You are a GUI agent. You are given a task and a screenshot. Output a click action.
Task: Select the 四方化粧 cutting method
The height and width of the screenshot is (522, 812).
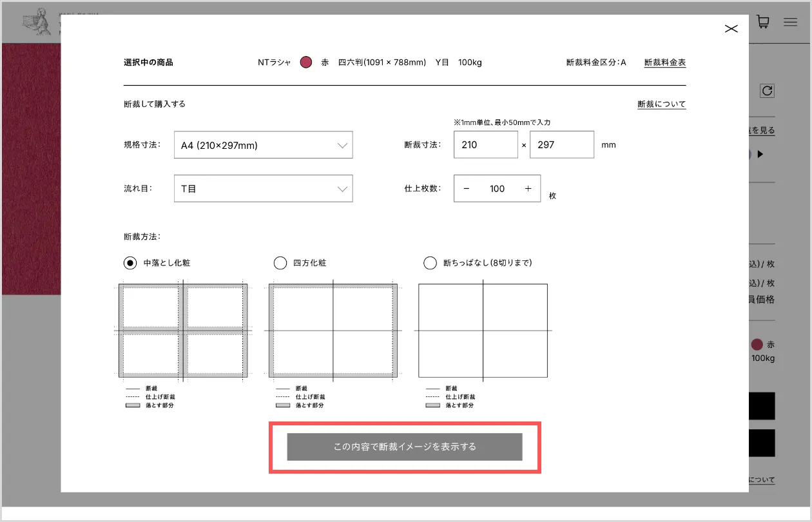[280, 263]
